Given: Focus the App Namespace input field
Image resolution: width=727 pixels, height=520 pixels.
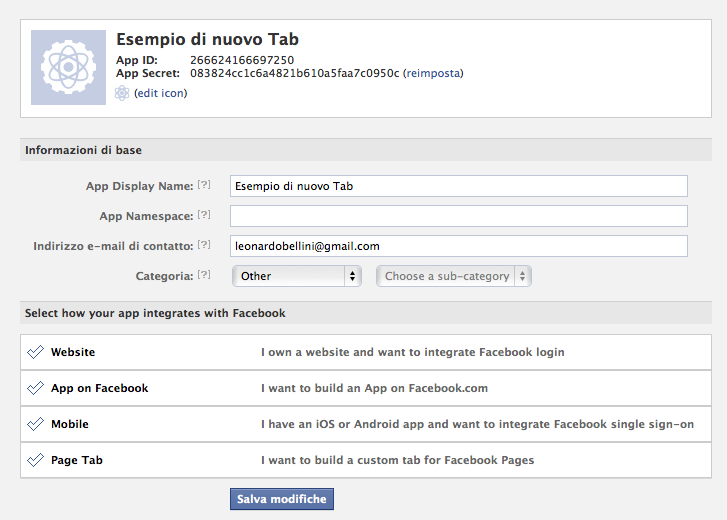Looking at the screenshot, I should (x=459, y=216).
